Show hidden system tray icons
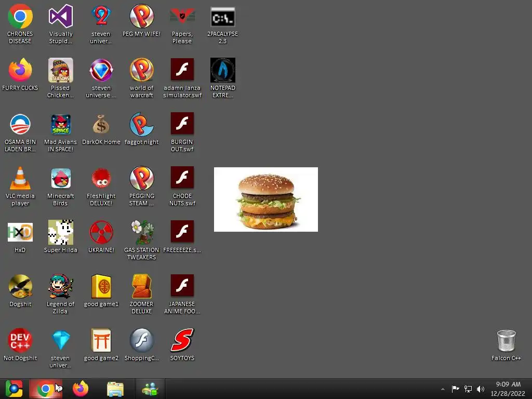Screen dimensions: 532x399 [443, 389]
